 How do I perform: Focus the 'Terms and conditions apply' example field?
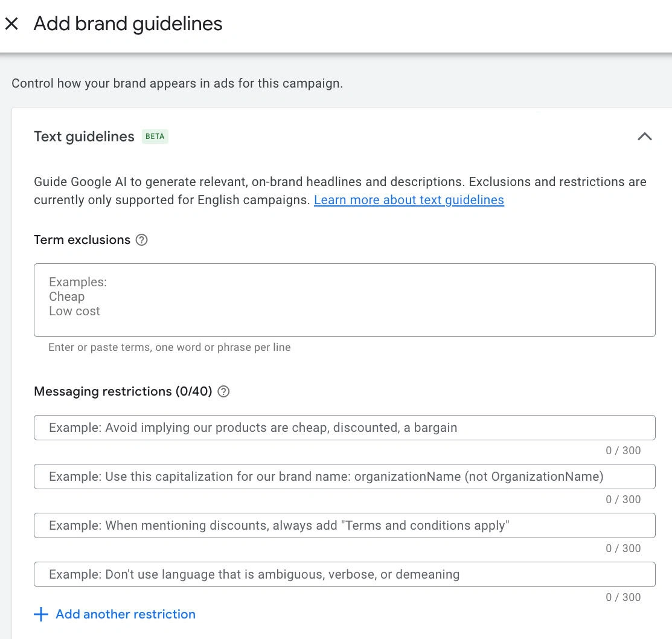click(344, 525)
